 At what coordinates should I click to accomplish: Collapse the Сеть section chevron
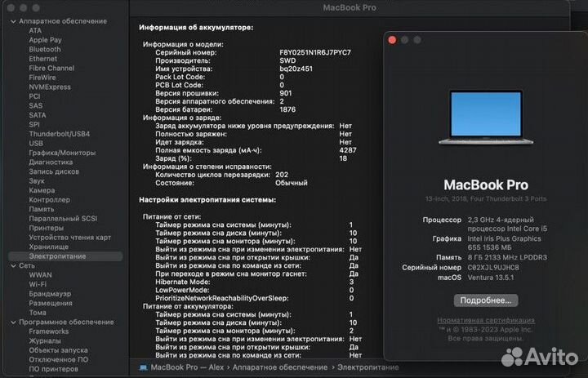pos(14,266)
